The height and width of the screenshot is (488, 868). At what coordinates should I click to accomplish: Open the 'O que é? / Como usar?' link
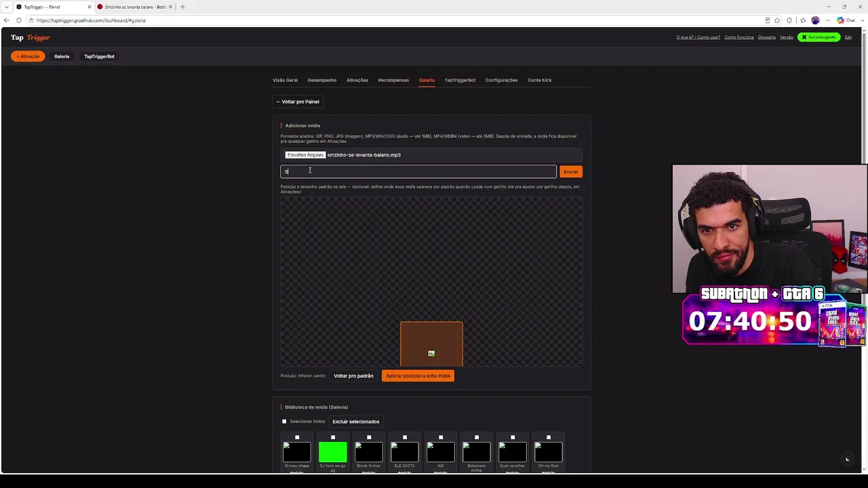(x=698, y=37)
